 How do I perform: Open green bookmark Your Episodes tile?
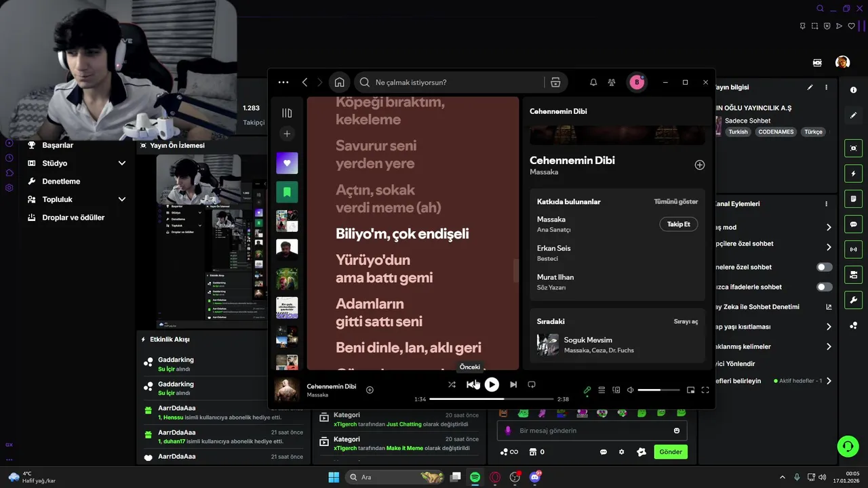(287, 192)
